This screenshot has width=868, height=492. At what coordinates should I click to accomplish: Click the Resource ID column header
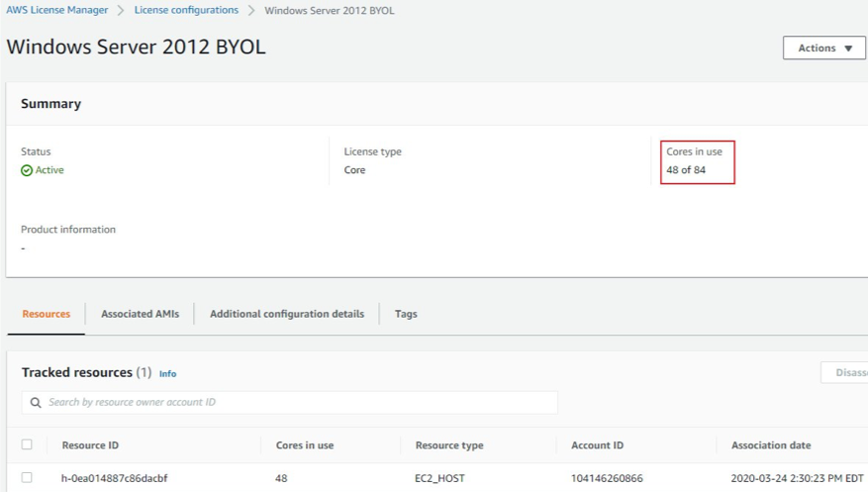point(90,445)
